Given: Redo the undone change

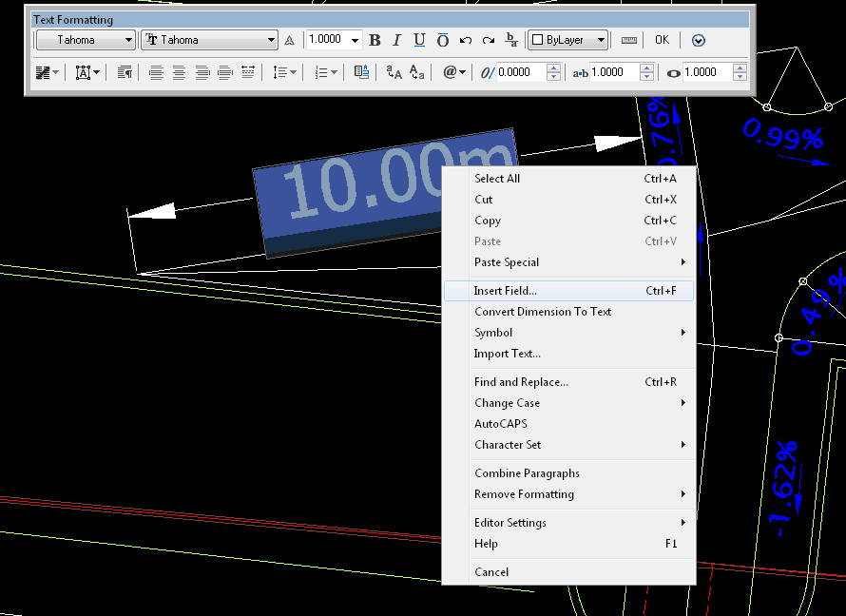Looking at the screenshot, I should [488, 40].
